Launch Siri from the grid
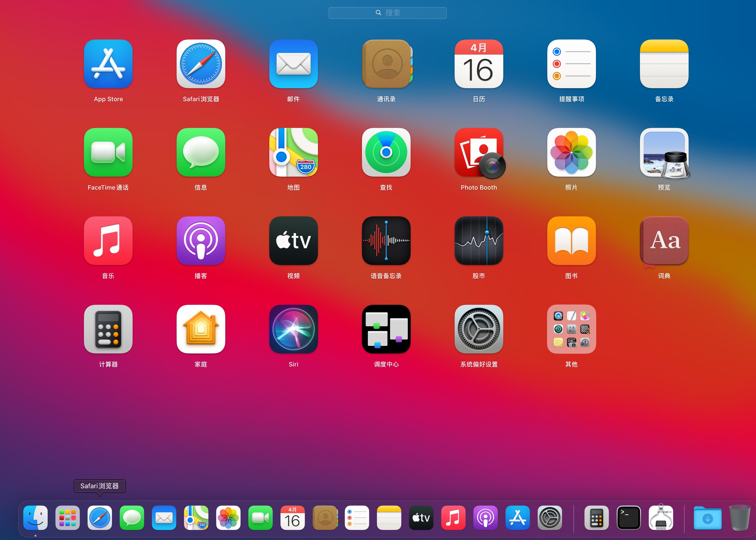The image size is (756, 540). 293,329
